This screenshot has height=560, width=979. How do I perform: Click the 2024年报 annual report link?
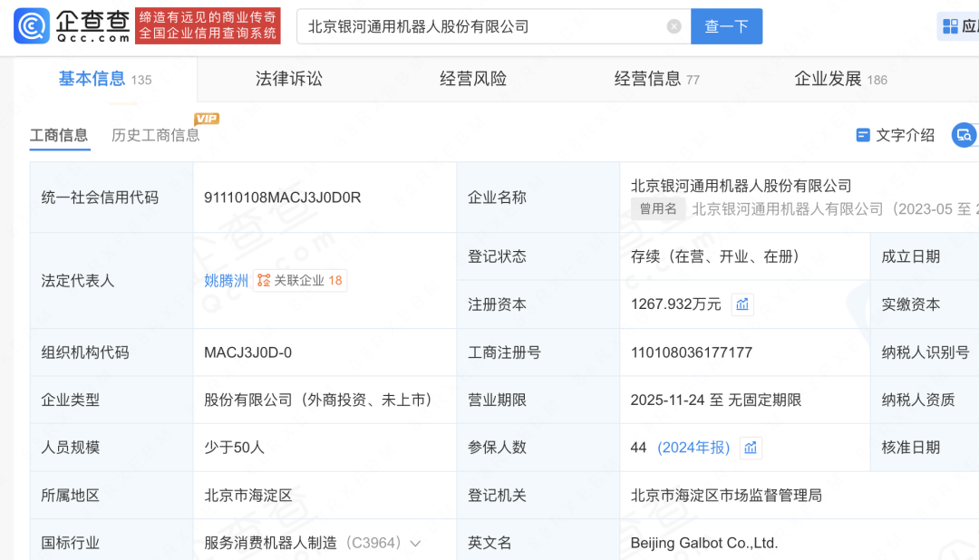(693, 448)
